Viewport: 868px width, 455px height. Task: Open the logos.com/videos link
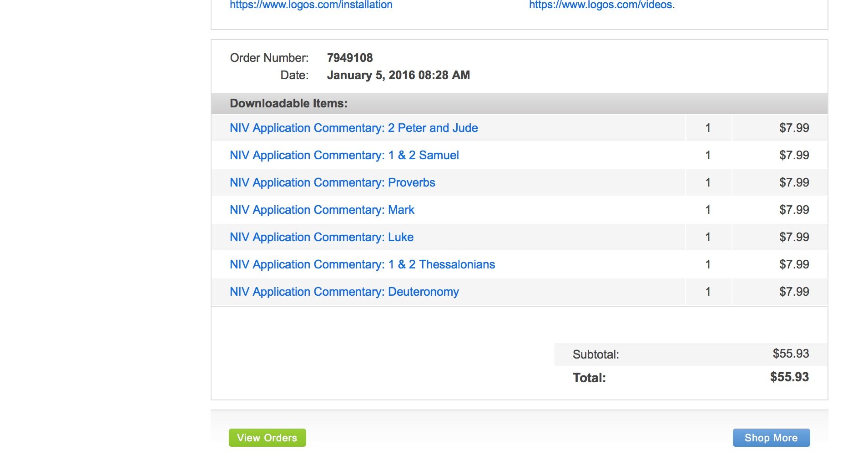coord(601,5)
